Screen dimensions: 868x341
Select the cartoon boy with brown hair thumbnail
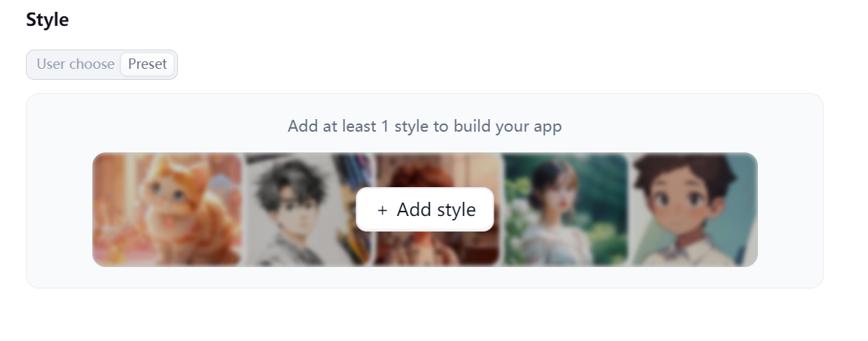coord(693,209)
